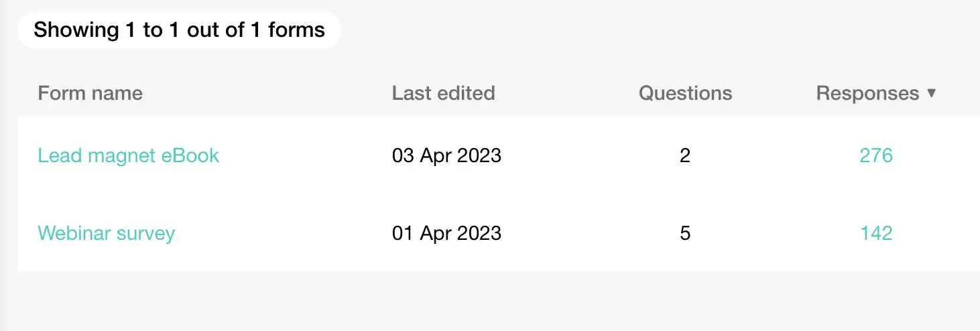Select the 03 Apr 2023 edit date

point(446,155)
